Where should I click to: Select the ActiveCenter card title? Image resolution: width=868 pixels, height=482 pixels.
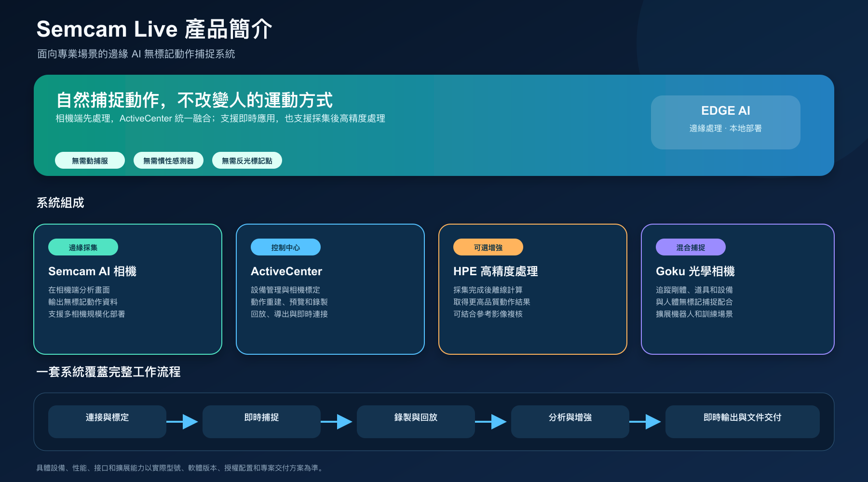click(x=286, y=271)
